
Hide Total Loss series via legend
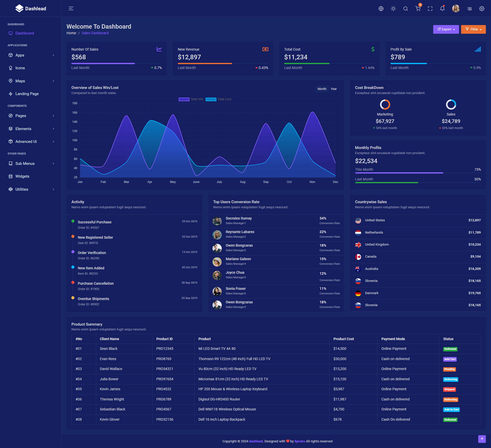coord(218,99)
